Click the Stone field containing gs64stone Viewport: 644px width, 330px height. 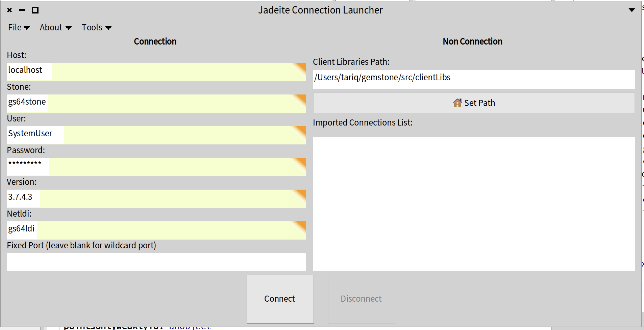tap(156, 103)
